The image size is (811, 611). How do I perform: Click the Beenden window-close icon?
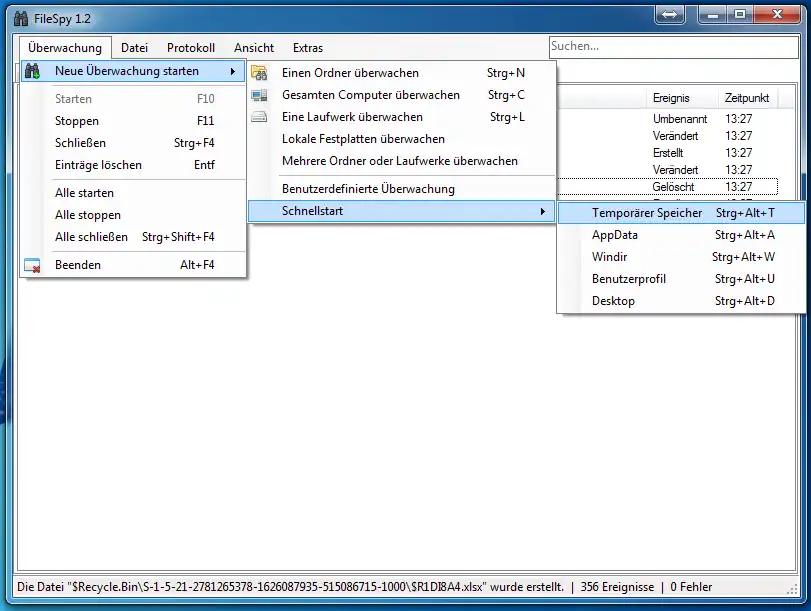[x=32, y=265]
